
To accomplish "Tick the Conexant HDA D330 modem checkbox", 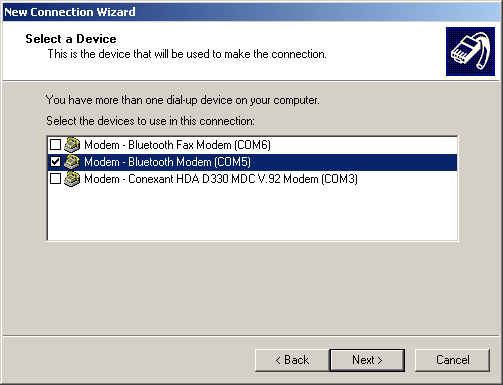I will [55, 179].
